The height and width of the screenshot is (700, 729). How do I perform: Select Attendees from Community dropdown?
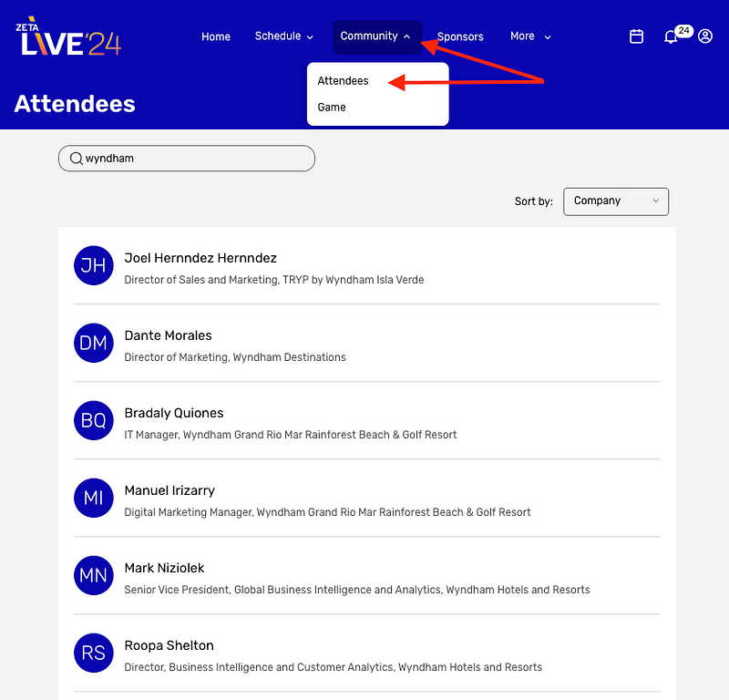(x=344, y=81)
